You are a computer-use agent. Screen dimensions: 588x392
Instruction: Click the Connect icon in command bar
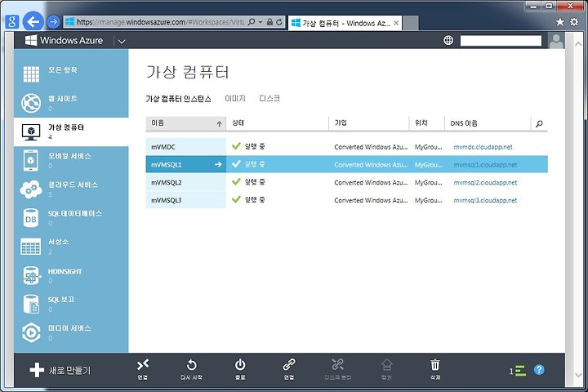tap(143, 364)
